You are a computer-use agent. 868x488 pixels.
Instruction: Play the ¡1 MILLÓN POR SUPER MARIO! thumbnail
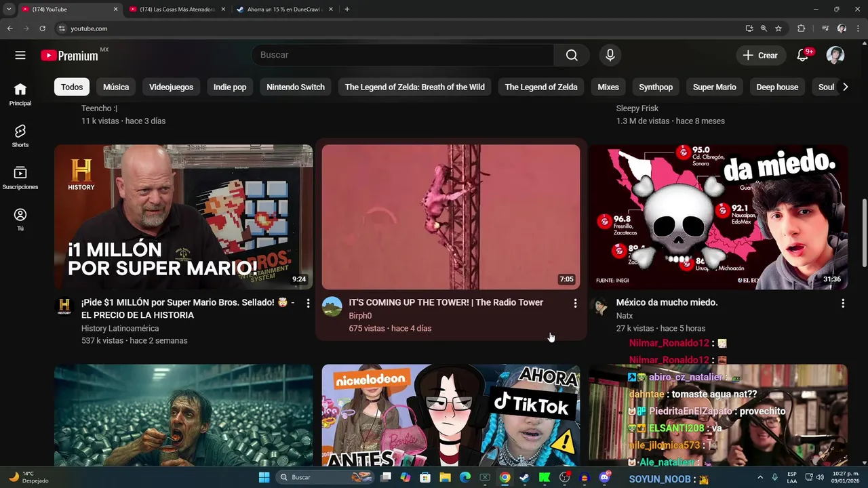(x=183, y=217)
